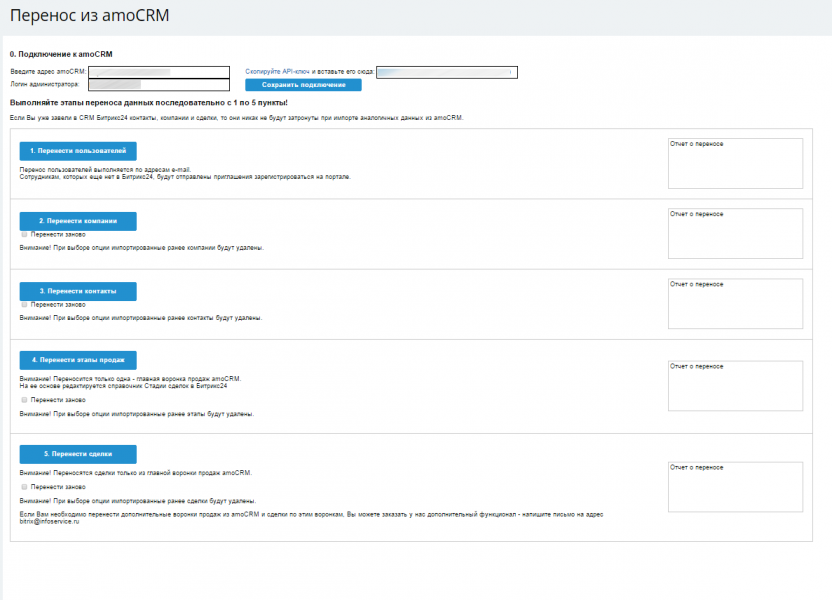Click the API key input field
The image size is (832, 600).
[x=446, y=72]
